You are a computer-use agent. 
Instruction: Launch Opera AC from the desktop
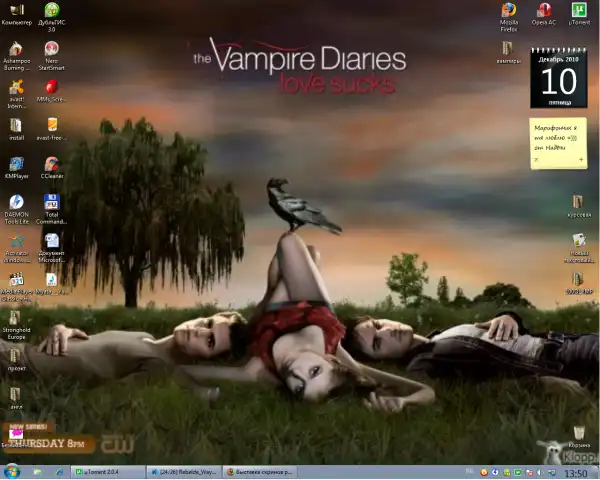click(544, 10)
